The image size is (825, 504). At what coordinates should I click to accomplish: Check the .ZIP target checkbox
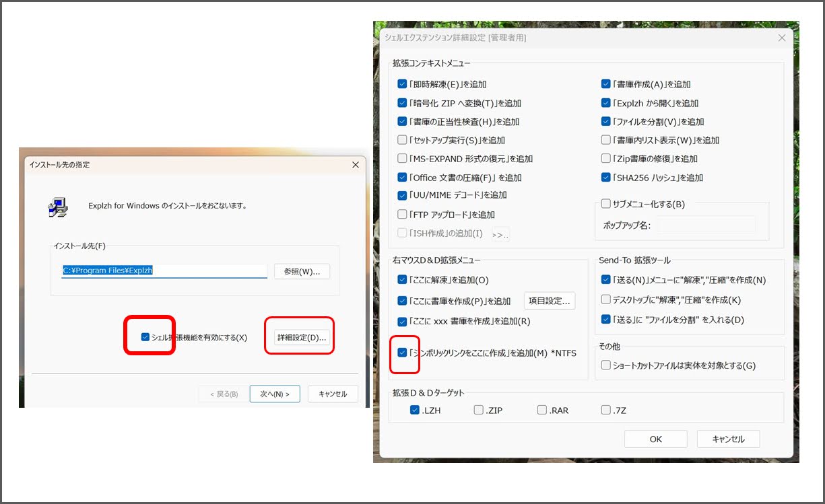coord(478,410)
